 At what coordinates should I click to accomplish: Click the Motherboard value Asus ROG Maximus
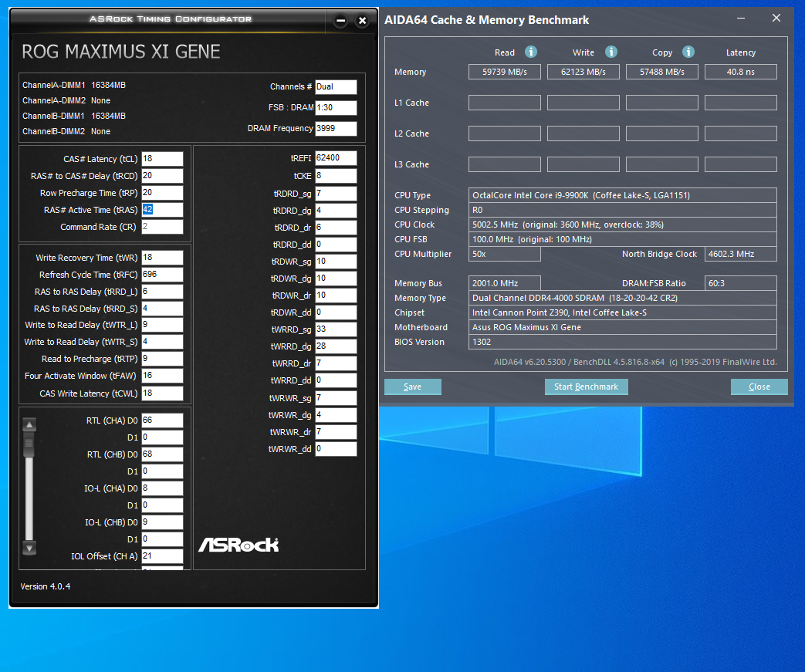point(623,327)
